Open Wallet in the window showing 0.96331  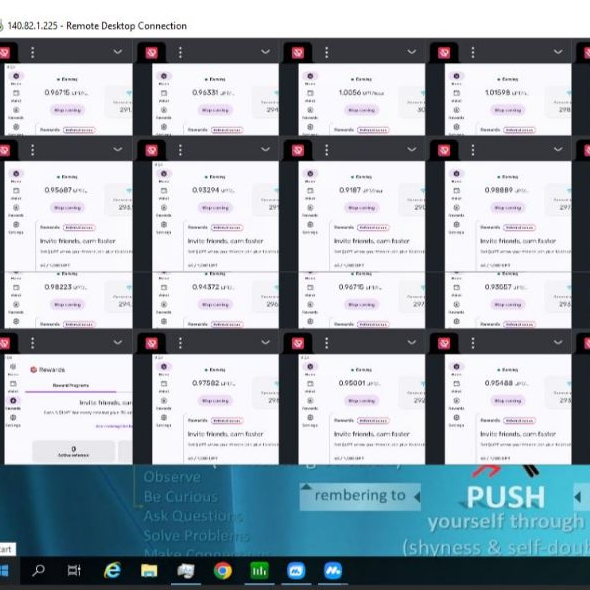[x=164, y=93]
